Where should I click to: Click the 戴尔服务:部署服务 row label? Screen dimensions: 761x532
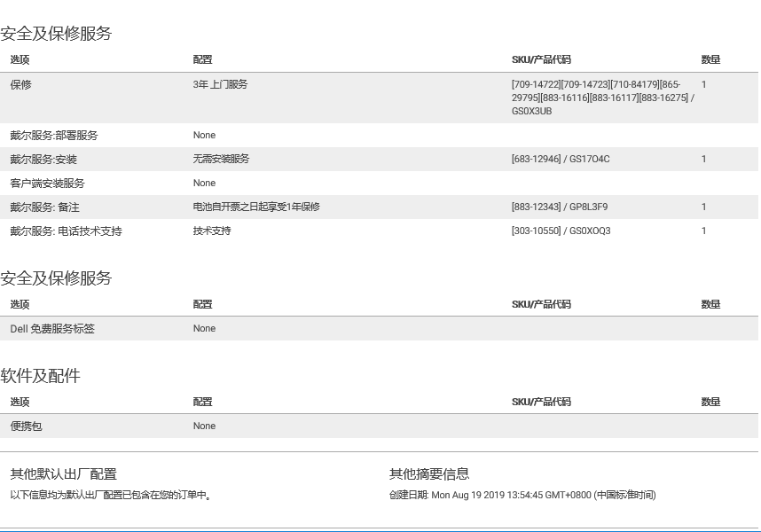[54, 136]
